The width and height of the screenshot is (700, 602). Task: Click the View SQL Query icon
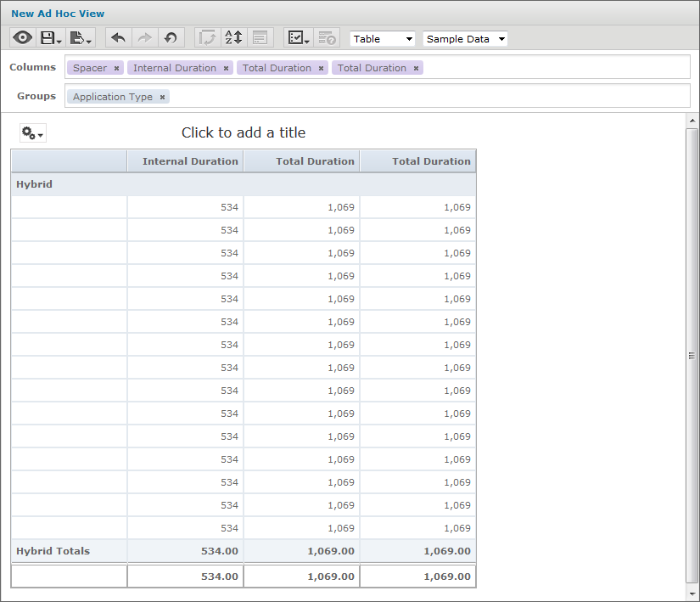pos(327,38)
